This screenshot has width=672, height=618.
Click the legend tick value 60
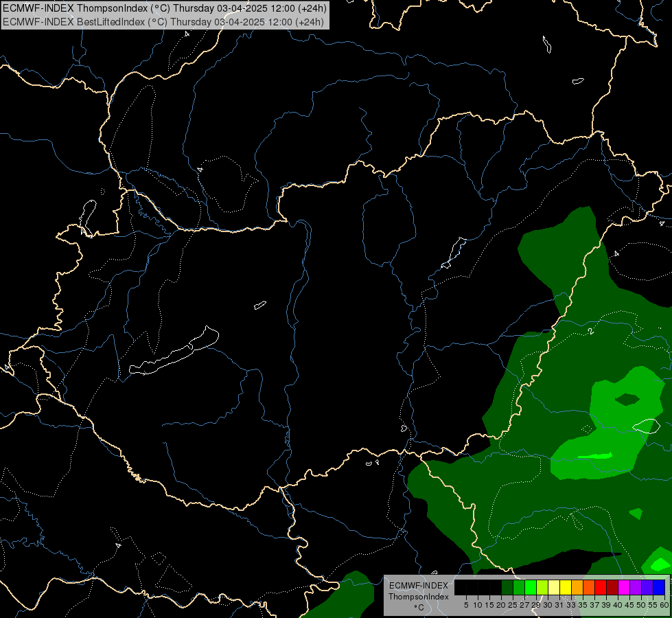tap(664, 605)
